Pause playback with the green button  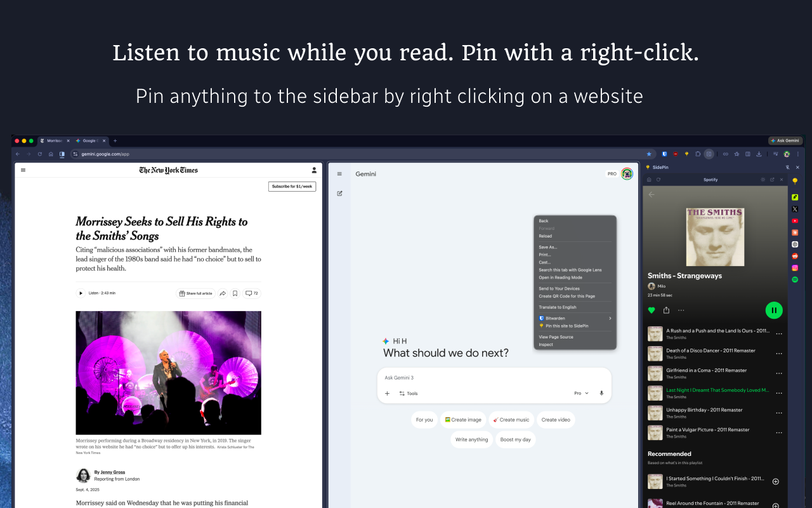click(x=774, y=310)
